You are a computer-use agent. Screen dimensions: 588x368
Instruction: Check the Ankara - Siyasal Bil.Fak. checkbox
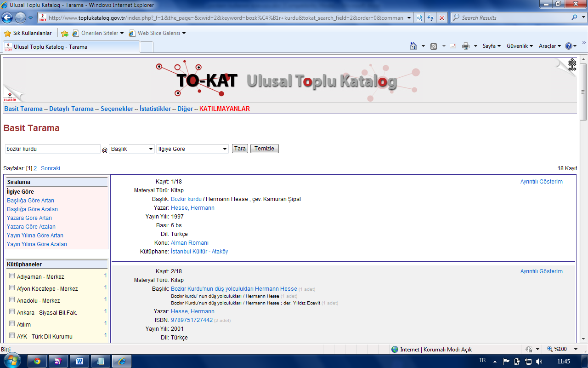12,311
